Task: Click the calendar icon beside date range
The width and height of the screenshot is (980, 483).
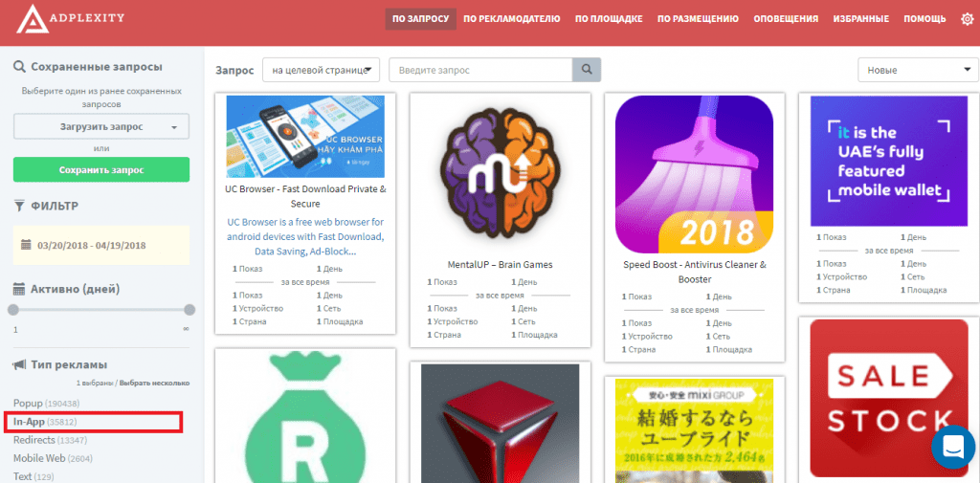Action: pos(26,245)
